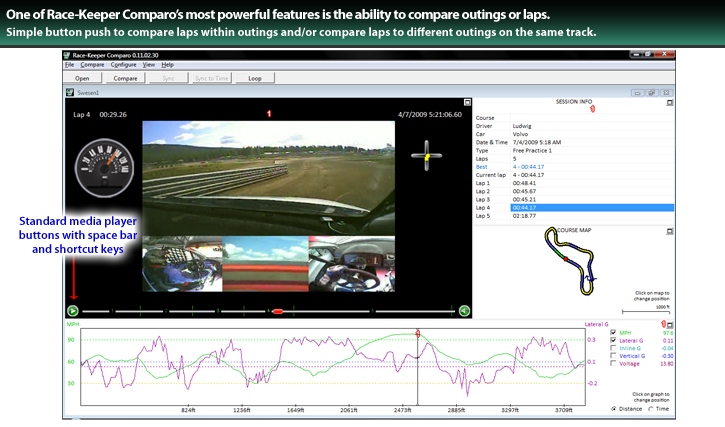Click the red marker on playback timeline
The image size is (725, 427).
[x=278, y=311]
